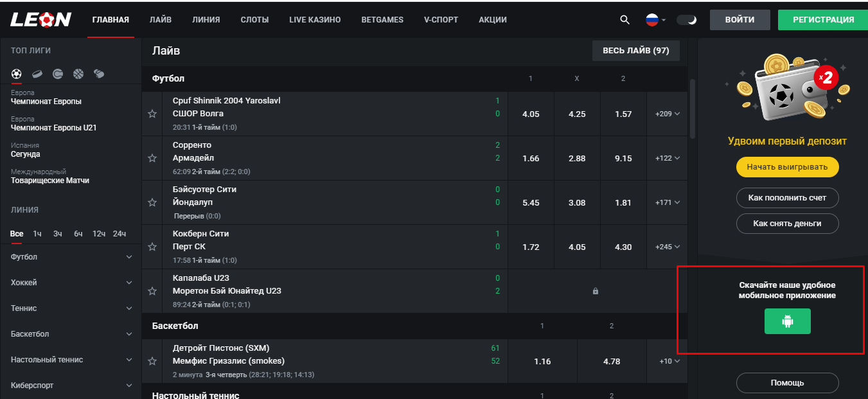The height and width of the screenshot is (399, 868).
Task: Select the tennis ball icon in Топ лиги
Action: coord(58,74)
